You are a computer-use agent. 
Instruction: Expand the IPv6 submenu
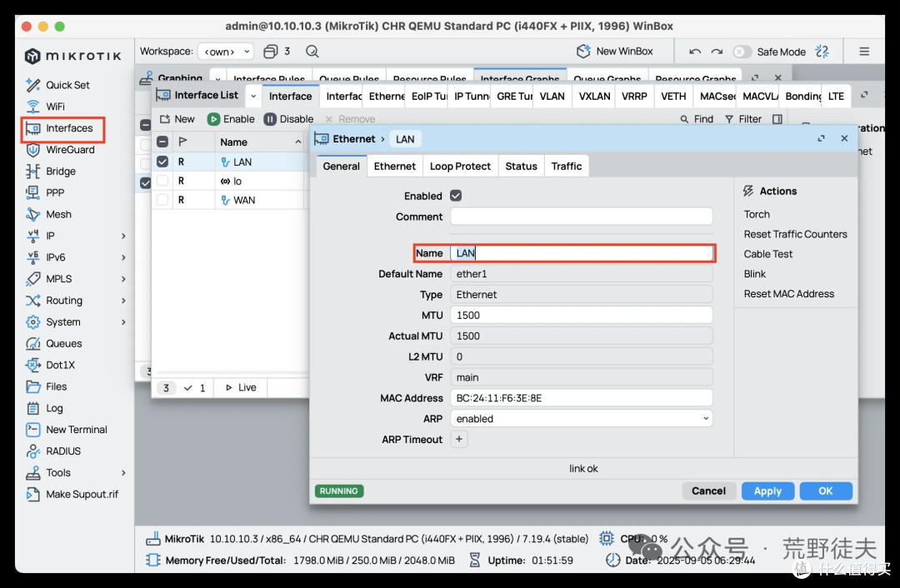click(x=123, y=257)
